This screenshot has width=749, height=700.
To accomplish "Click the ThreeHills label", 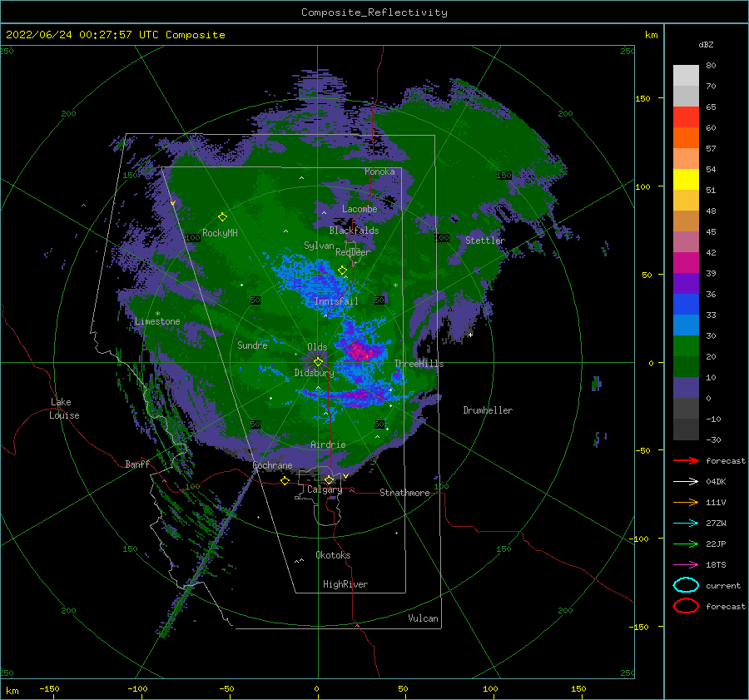I will (419, 364).
